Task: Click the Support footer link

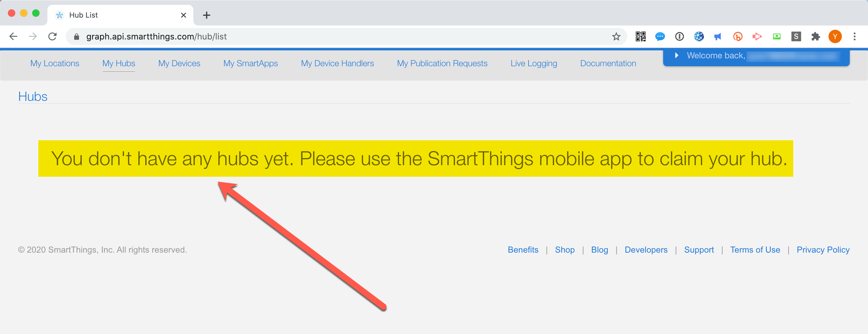Action: 699,250
